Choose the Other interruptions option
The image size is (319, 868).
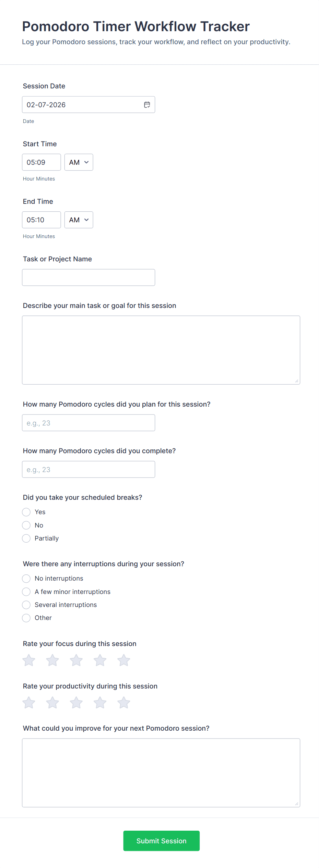coord(26,618)
